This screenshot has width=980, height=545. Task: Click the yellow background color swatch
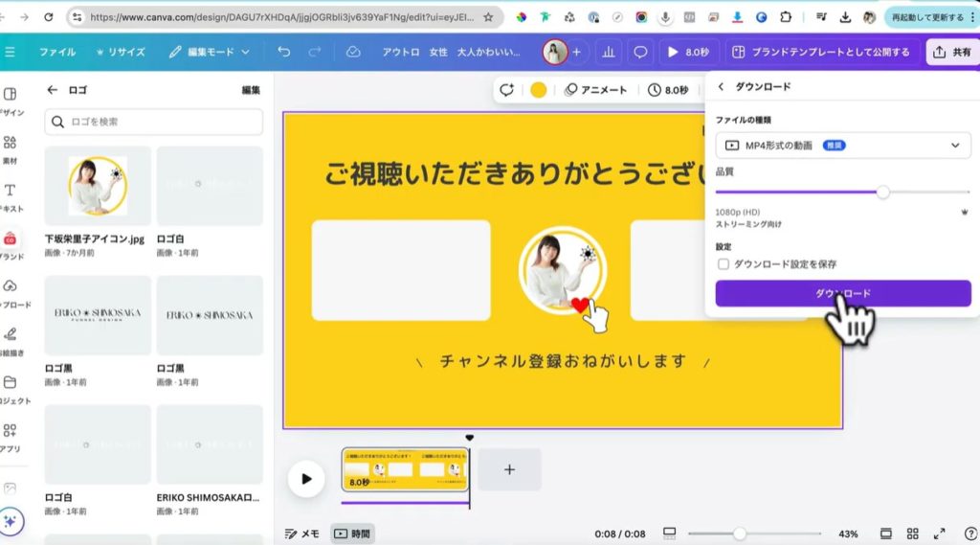pyautogui.click(x=539, y=90)
